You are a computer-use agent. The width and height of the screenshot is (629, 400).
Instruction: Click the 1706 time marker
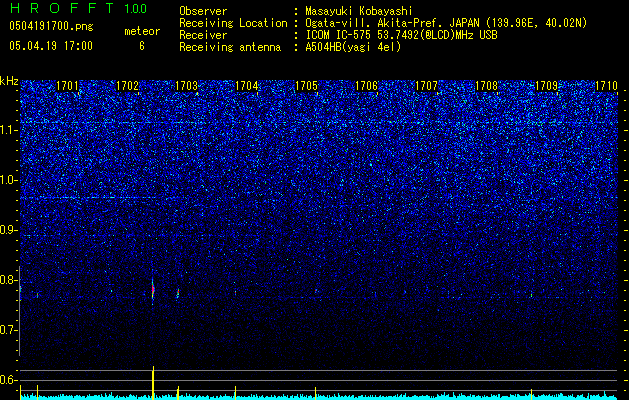coord(367,86)
